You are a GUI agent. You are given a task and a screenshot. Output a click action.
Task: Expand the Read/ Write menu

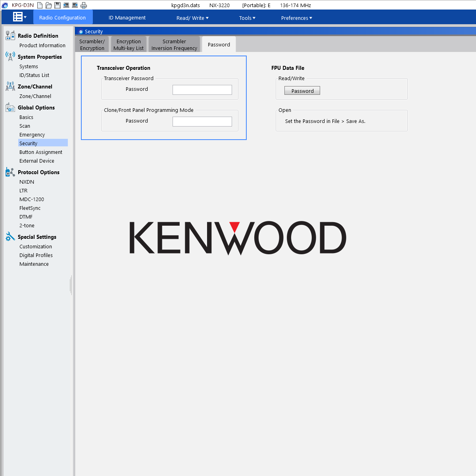[192, 18]
